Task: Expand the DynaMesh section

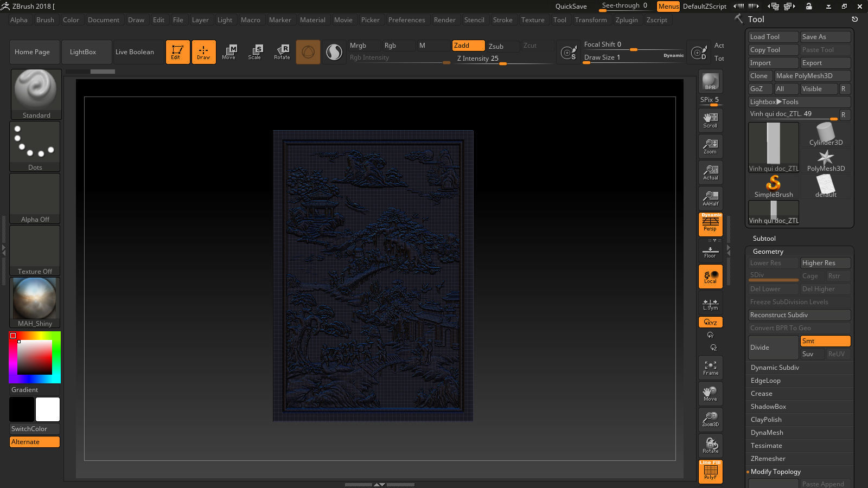Action: (x=767, y=433)
